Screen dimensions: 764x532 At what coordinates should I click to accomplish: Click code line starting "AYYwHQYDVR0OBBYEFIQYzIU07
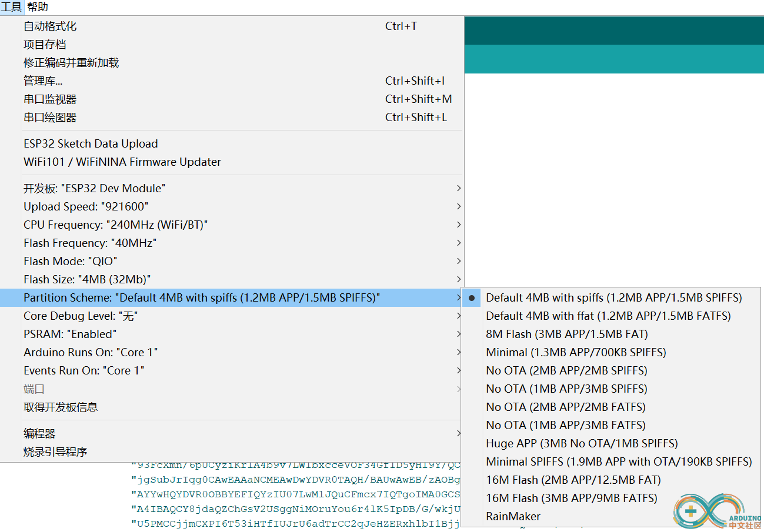(x=296, y=494)
